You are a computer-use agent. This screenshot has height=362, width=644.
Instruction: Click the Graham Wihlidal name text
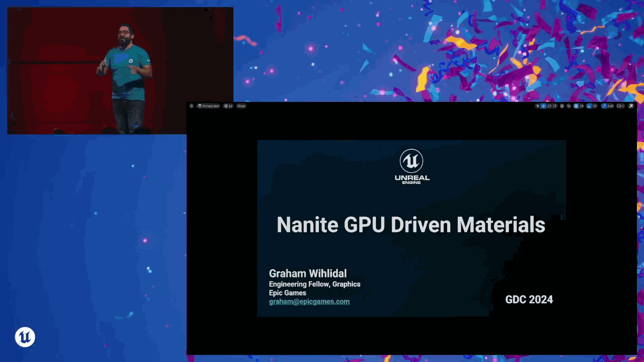click(x=308, y=274)
